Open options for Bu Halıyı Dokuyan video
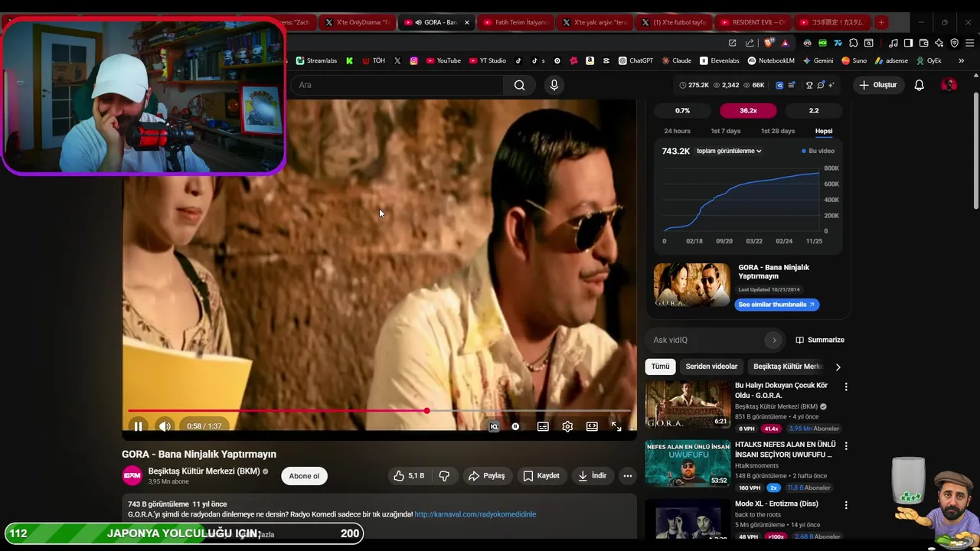Screen dimensions: 980x551 tap(846, 386)
